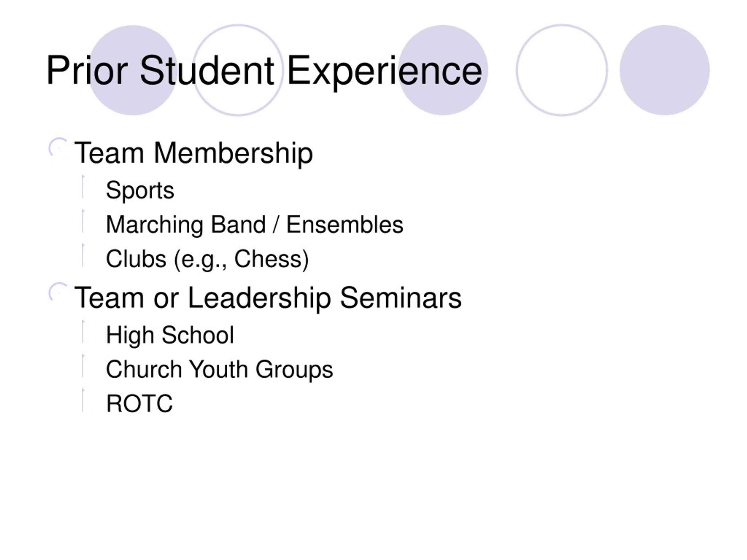Screen dimensions: 747x560
Task: Select the 'High School' sub-bullet
Action: 170,335
